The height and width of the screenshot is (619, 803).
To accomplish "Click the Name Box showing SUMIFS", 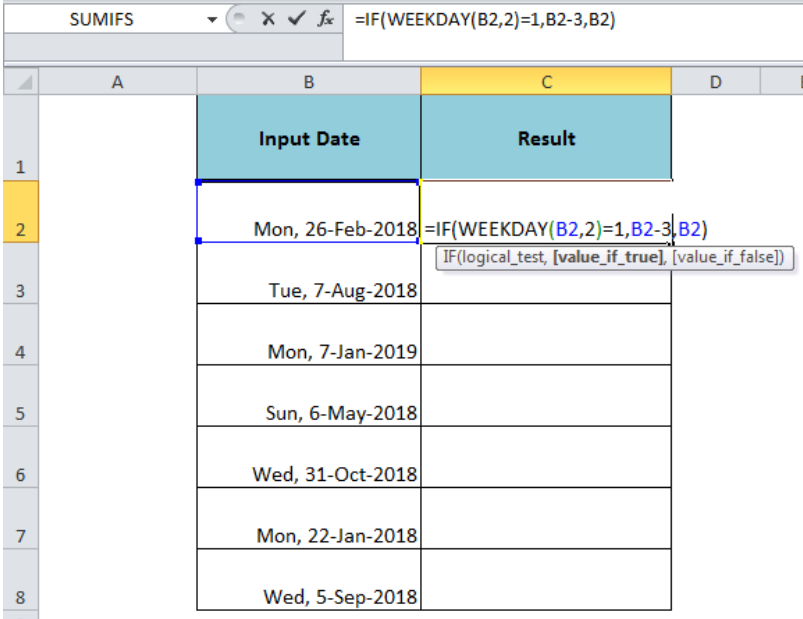I will point(102,19).
